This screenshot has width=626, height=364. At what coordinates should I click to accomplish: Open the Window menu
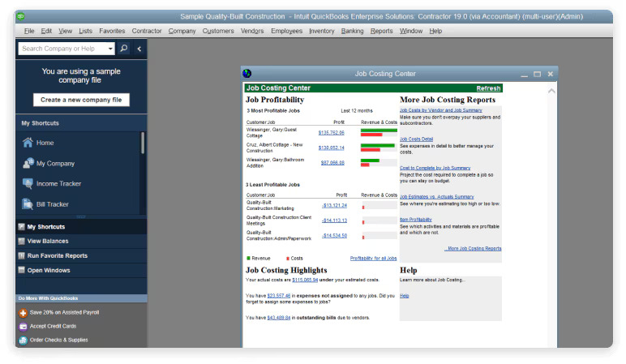click(411, 31)
